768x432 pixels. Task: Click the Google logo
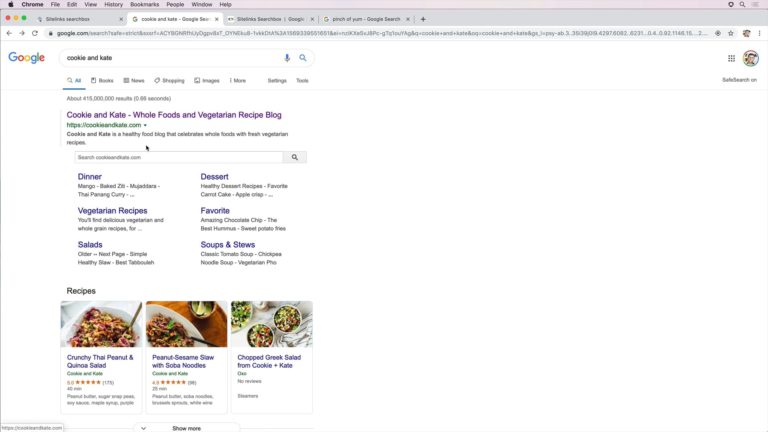pos(26,58)
